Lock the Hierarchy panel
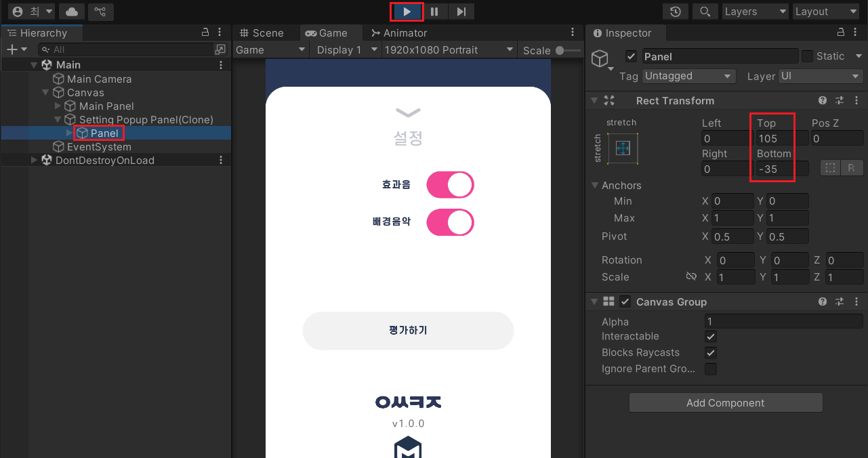 tap(206, 33)
